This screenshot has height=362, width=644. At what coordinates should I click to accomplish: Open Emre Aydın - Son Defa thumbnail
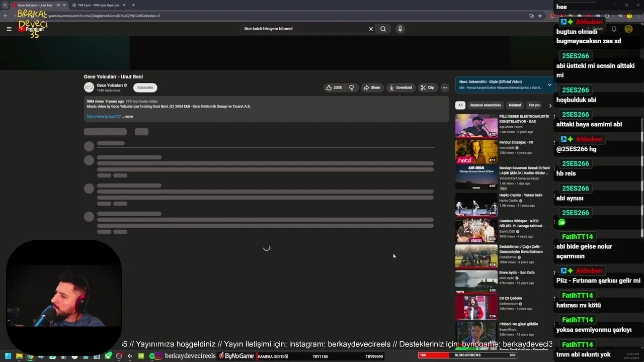[x=476, y=282]
